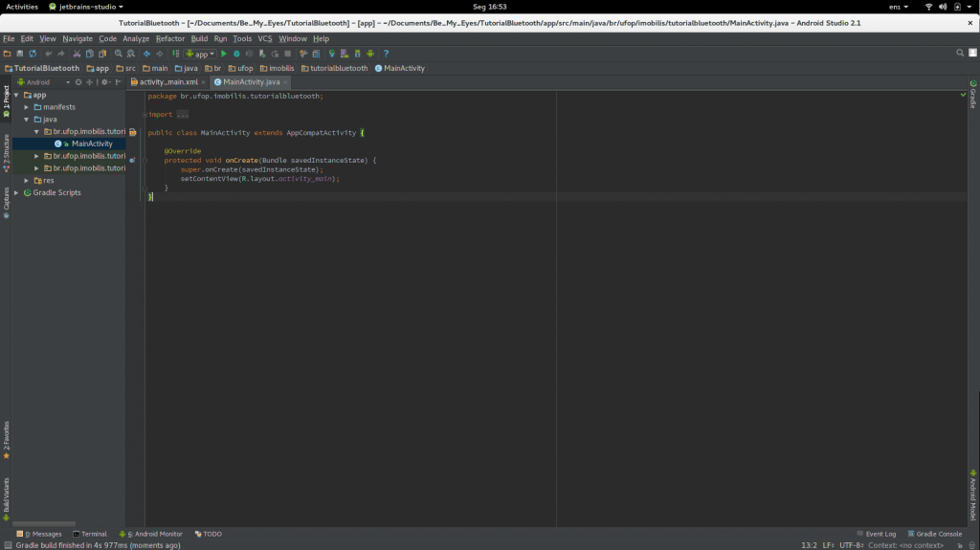
Task: Open the Gradle Console button
Action: click(x=934, y=534)
